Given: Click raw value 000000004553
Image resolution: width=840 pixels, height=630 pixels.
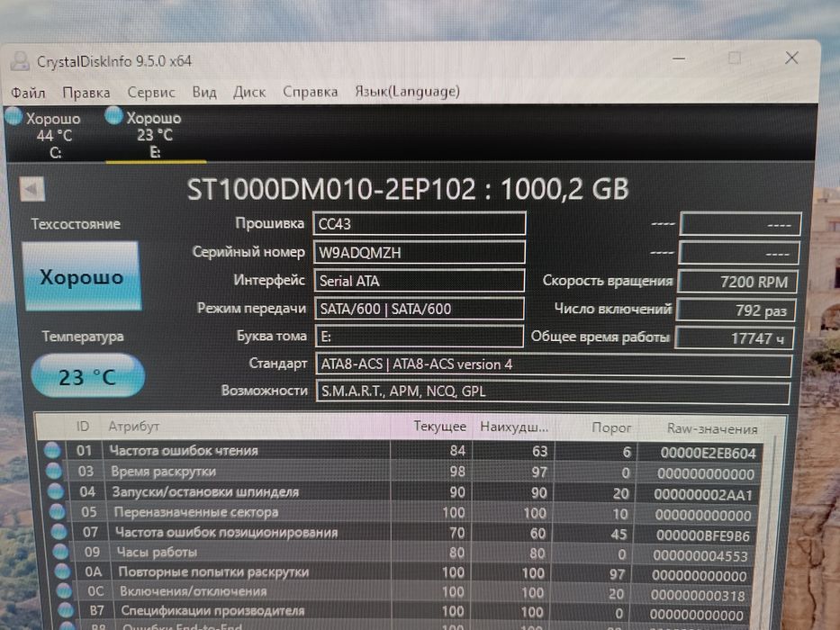Looking at the screenshot, I should pyautogui.click(x=700, y=556).
